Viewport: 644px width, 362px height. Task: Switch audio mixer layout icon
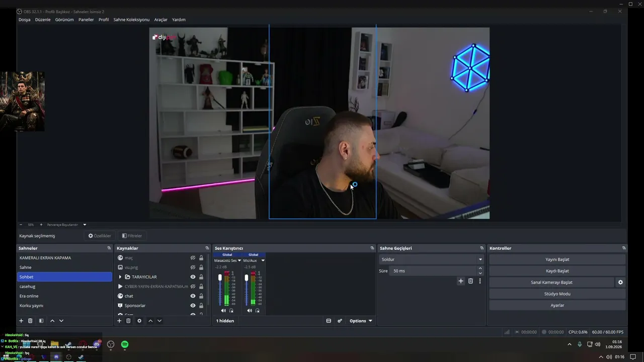(329, 321)
